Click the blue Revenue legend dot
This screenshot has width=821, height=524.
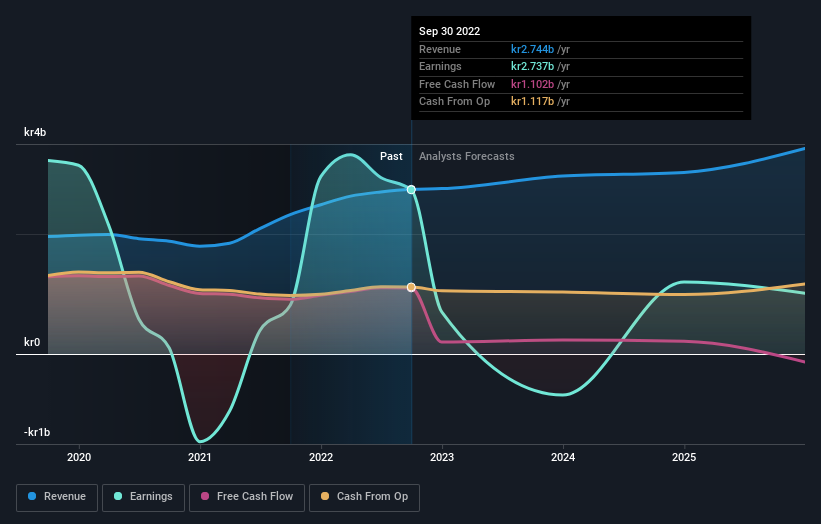tap(32, 496)
